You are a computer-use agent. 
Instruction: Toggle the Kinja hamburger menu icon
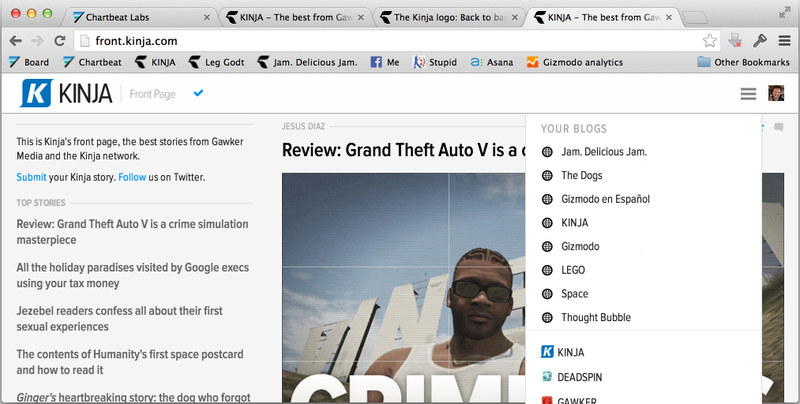[748, 93]
